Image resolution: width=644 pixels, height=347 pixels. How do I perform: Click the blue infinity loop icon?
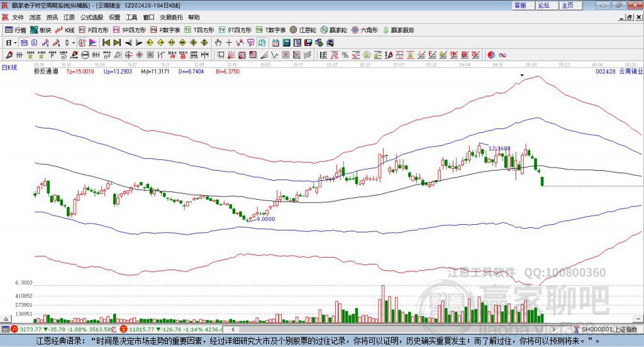[502, 55]
